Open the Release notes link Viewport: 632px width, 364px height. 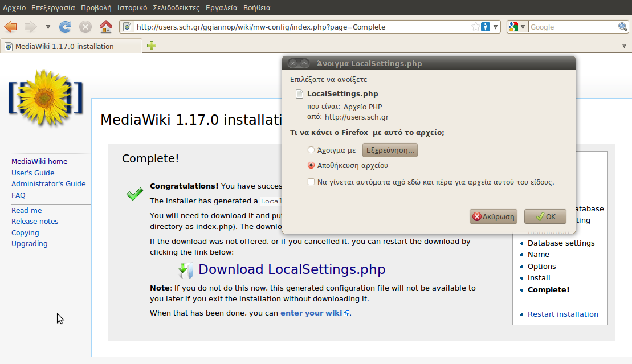click(x=35, y=221)
